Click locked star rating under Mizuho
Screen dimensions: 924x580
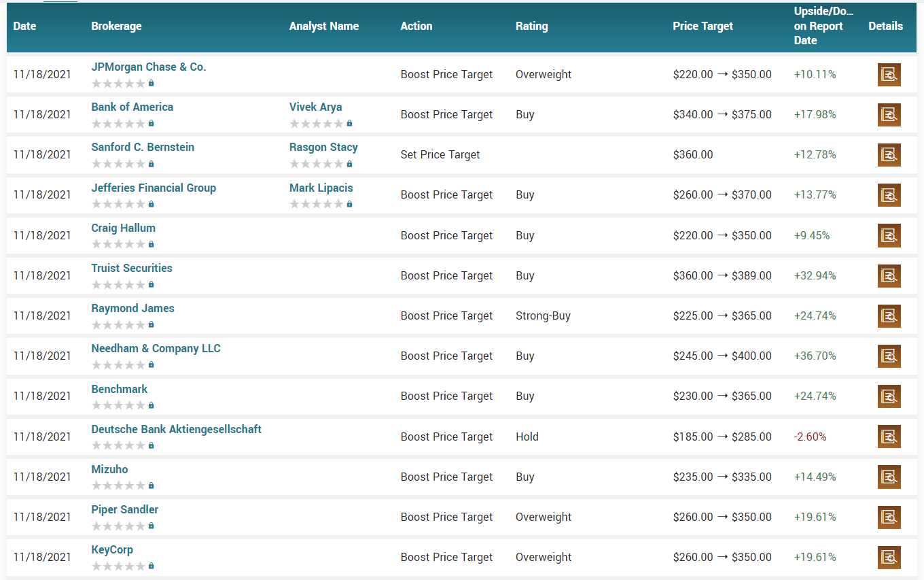[x=123, y=485]
